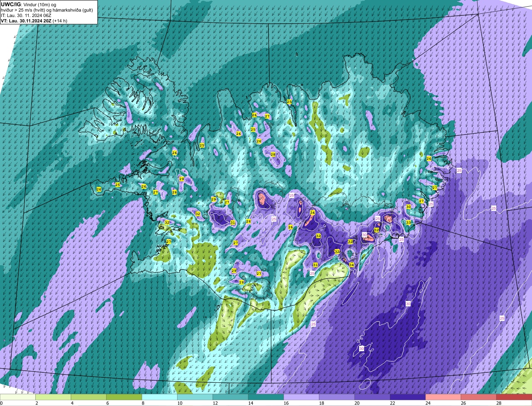Viewport: 532px width, 406px height.
Task: Pick the darkest red legend swatch above 28
Action: click(515, 397)
